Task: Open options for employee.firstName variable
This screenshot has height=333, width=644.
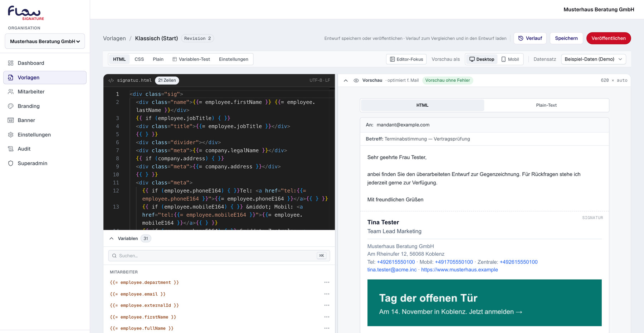Action: (x=327, y=317)
